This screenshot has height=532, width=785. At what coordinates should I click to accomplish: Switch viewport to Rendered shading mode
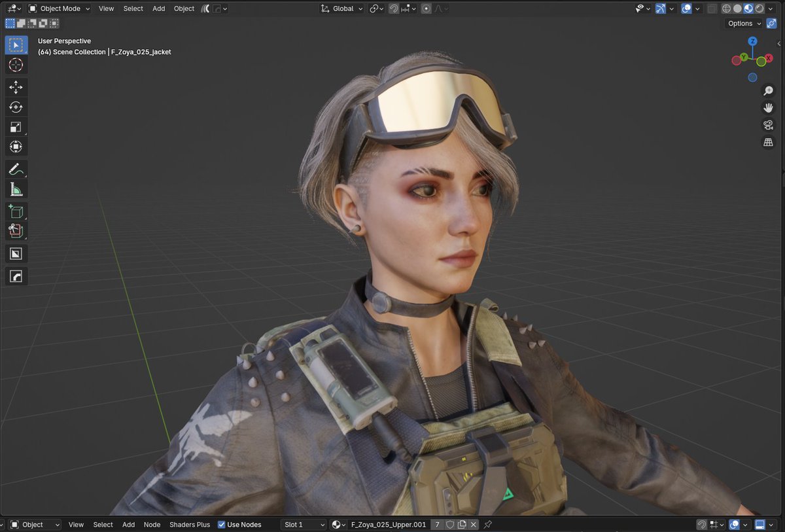(759, 8)
